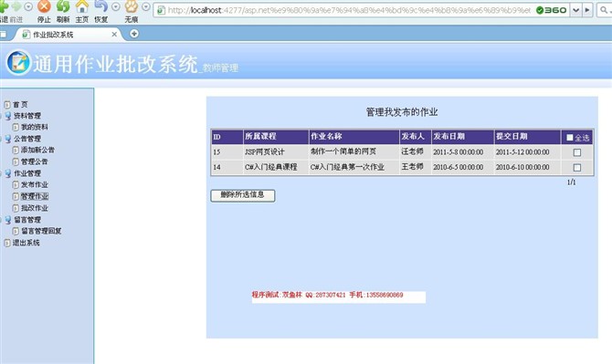Image resolution: width=612 pixels, height=364 pixels.
Task: Click the 360 security badge in address bar
Action: coord(551,10)
